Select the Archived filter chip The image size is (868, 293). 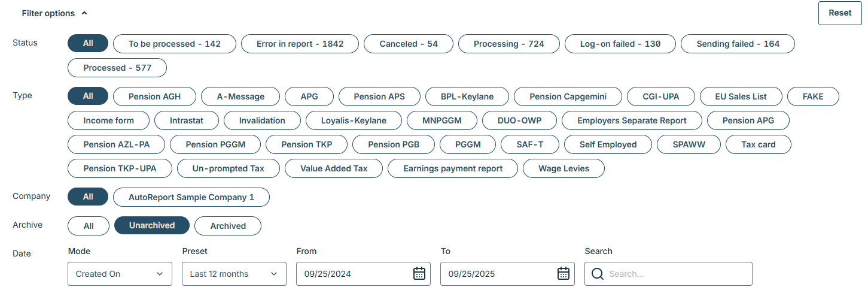coord(228,226)
